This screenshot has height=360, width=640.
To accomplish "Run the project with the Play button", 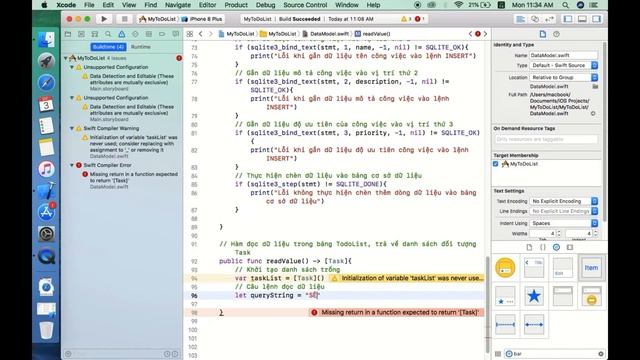I will pyautogui.click(x=104, y=19).
